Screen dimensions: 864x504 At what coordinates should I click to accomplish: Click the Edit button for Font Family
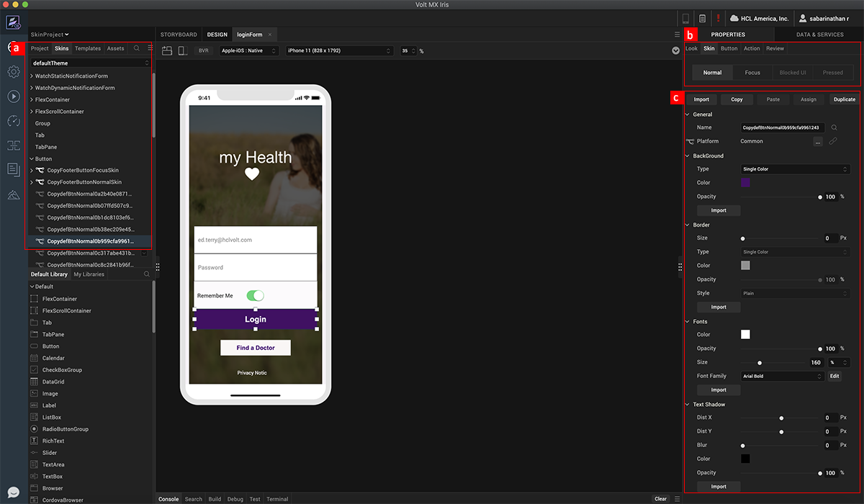point(834,376)
